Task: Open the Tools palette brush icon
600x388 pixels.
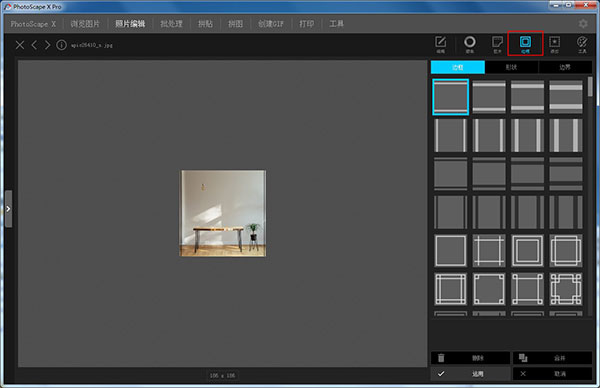Action: (582, 44)
